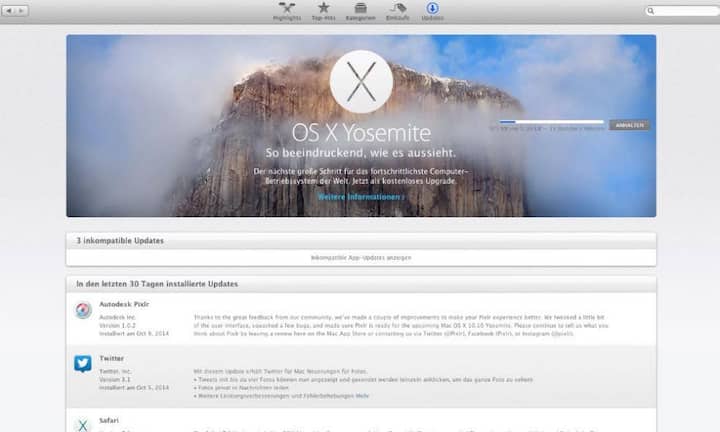Click the magnifier icon in search
The image size is (720, 432).
[651, 11]
